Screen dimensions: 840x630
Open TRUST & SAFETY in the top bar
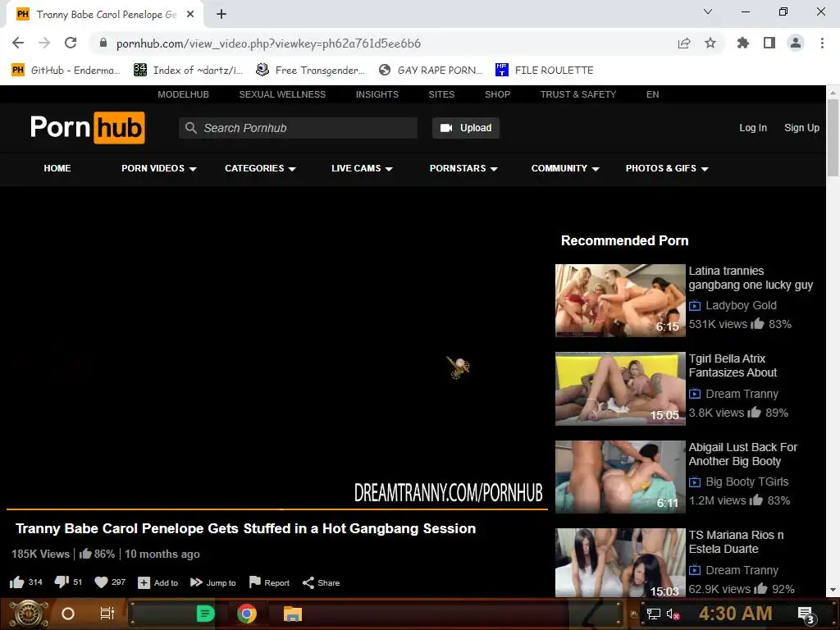(578, 94)
